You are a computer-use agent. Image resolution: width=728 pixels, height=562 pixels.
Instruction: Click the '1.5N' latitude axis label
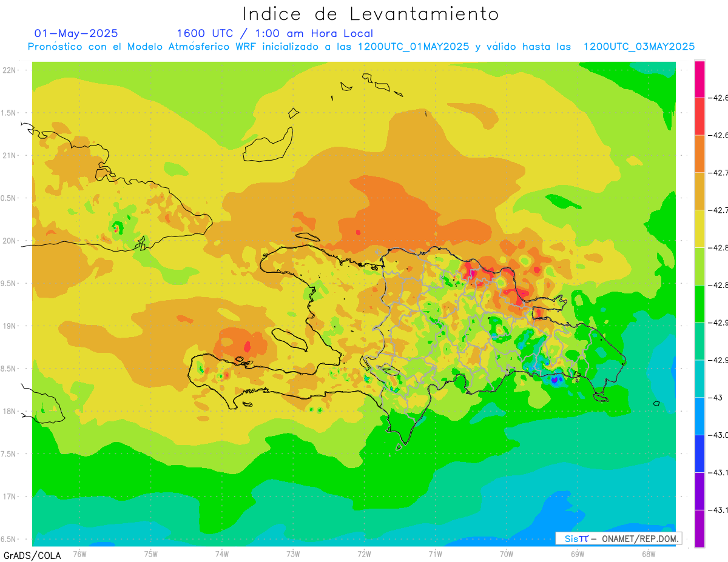pos(9,113)
